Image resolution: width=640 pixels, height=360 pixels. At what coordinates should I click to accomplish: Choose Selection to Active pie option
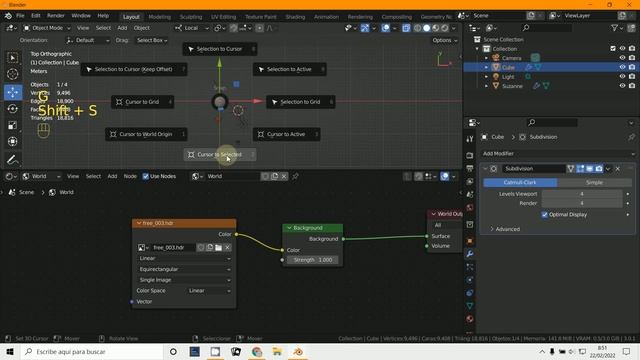[289, 69]
